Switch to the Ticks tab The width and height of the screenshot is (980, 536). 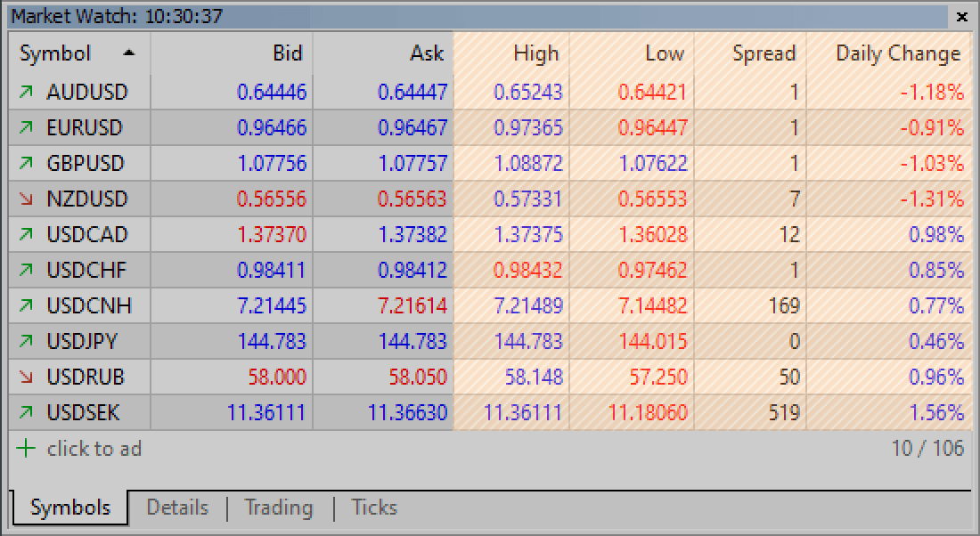(x=374, y=508)
